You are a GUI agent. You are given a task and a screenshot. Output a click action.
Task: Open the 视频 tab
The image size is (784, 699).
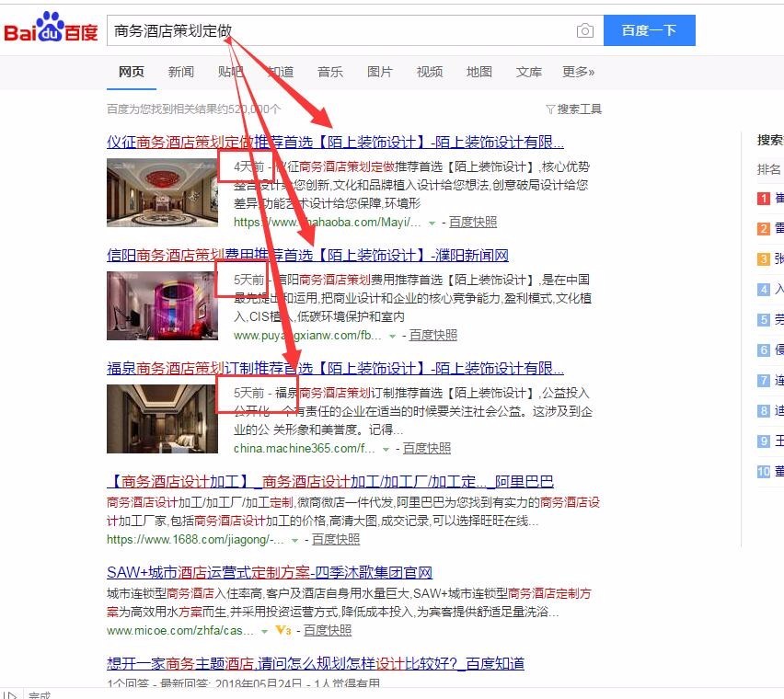click(430, 72)
